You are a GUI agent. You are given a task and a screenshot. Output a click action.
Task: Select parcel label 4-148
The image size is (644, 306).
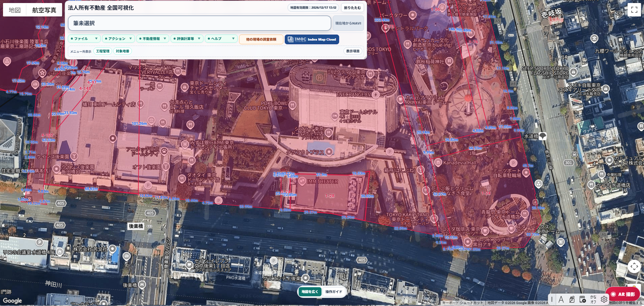[85, 89]
